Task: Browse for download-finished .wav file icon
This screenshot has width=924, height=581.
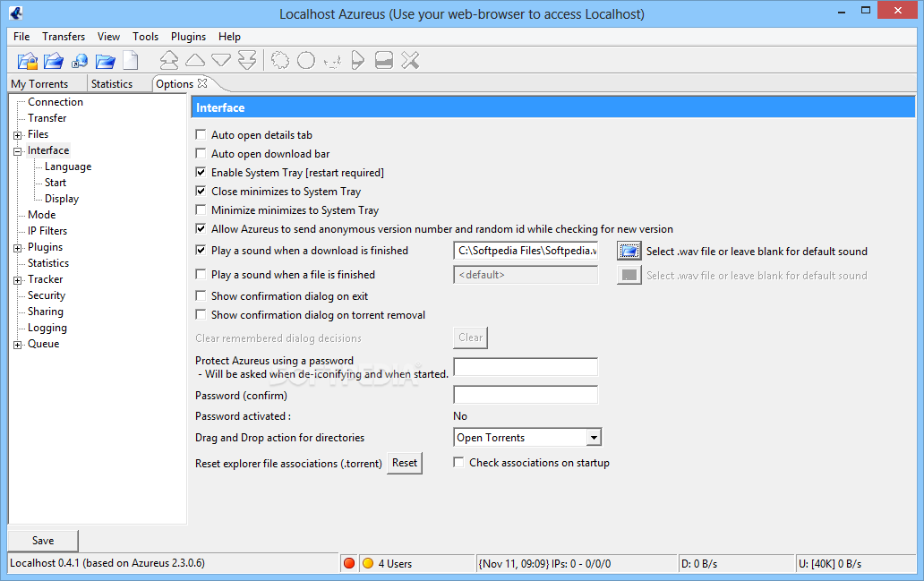Action: [629, 251]
